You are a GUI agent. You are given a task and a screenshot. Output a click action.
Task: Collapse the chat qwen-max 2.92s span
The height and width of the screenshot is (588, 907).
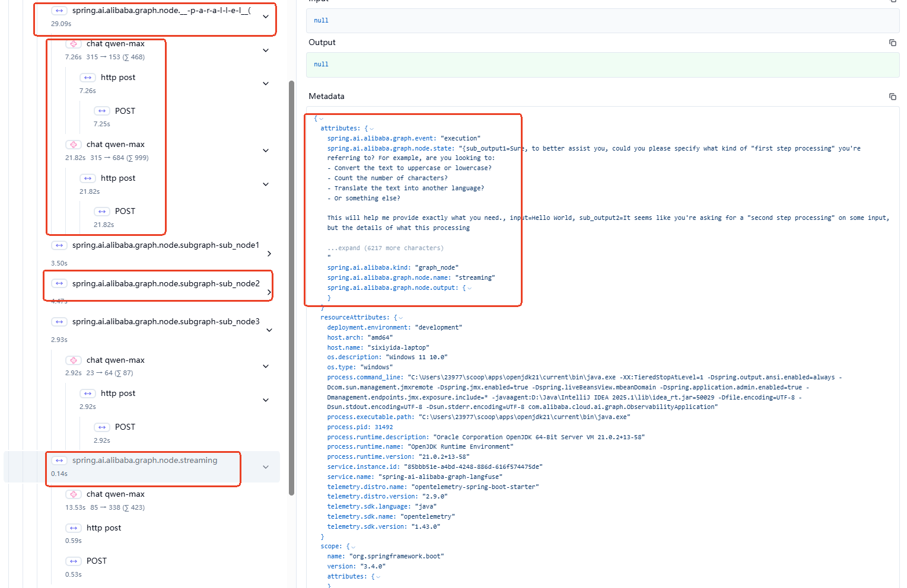[x=266, y=366]
